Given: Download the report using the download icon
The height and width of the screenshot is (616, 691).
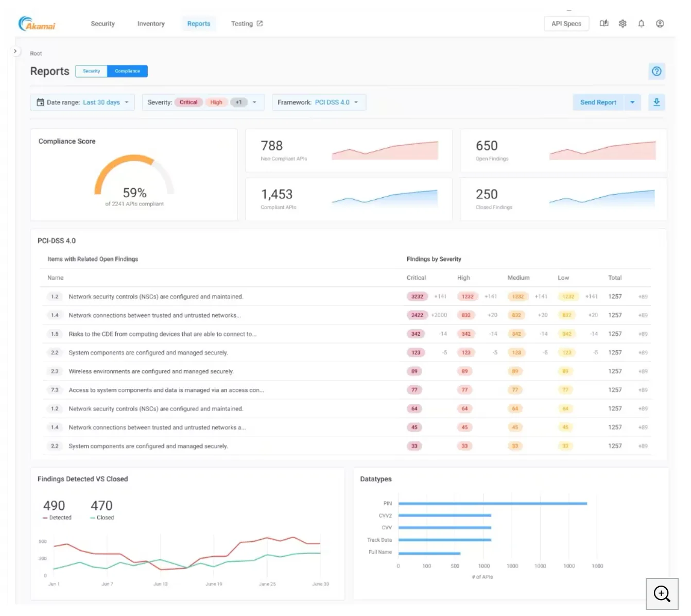Looking at the screenshot, I should coord(657,102).
